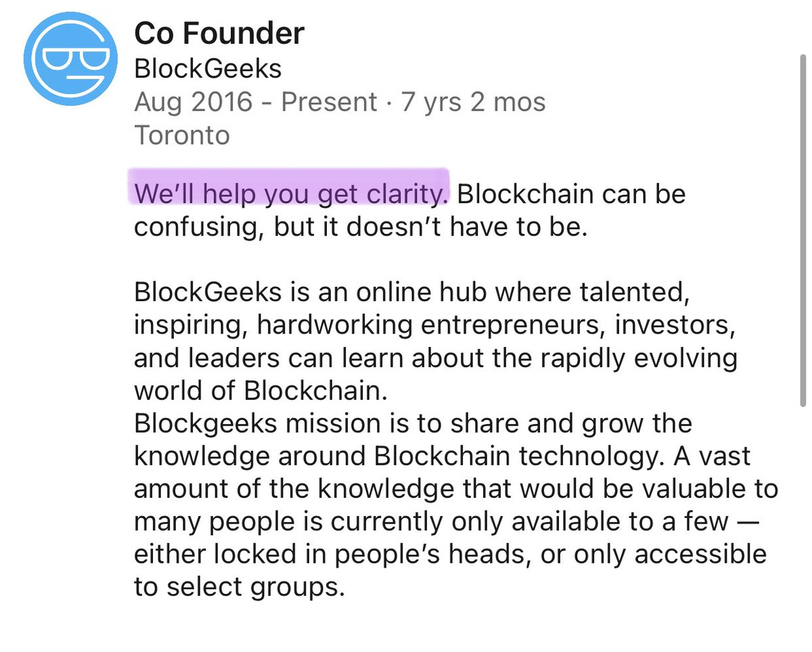Click the line beginning "knowledge around Blockchain technology"

click(443, 456)
